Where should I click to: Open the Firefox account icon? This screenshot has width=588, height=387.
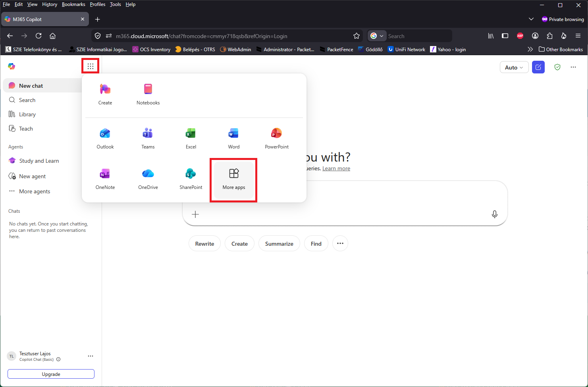click(x=535, y=36)
